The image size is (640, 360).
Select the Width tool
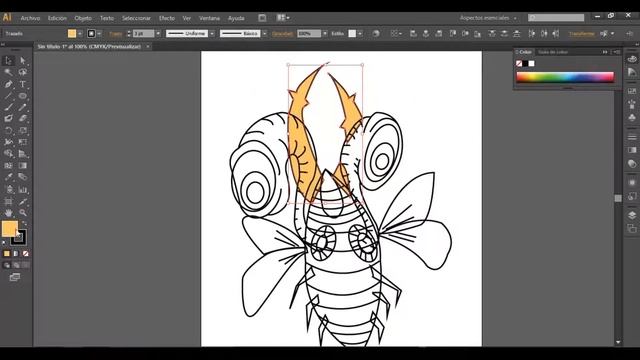tap(8, 142)
